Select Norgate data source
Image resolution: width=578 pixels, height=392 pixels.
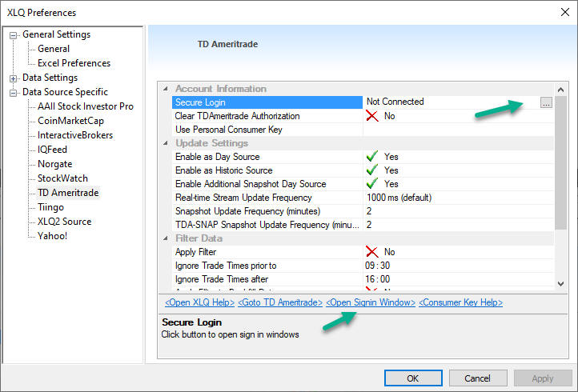tap(54, 163)
